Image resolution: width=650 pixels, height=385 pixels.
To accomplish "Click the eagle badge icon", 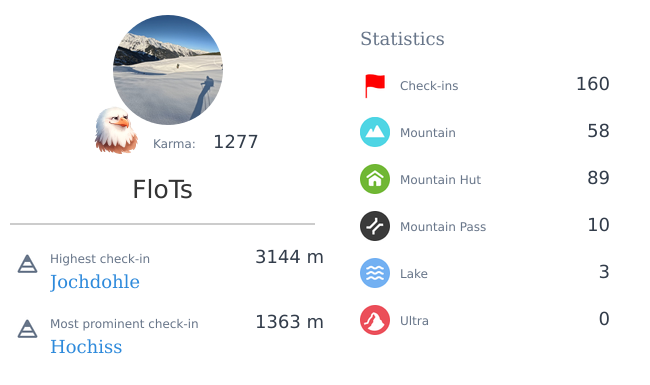I will pyautogui.click(x=116, y=130).
